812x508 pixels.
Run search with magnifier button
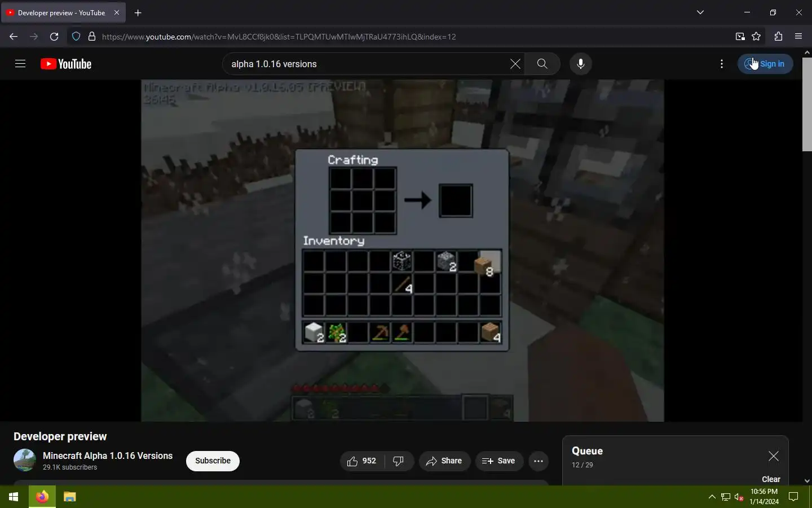click(542, 64)
